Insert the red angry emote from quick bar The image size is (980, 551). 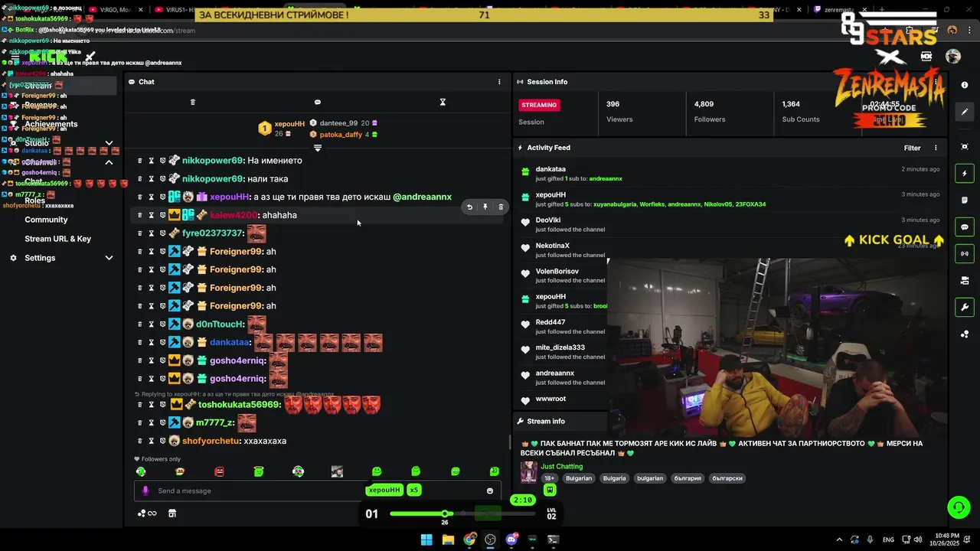pos(220,471)
